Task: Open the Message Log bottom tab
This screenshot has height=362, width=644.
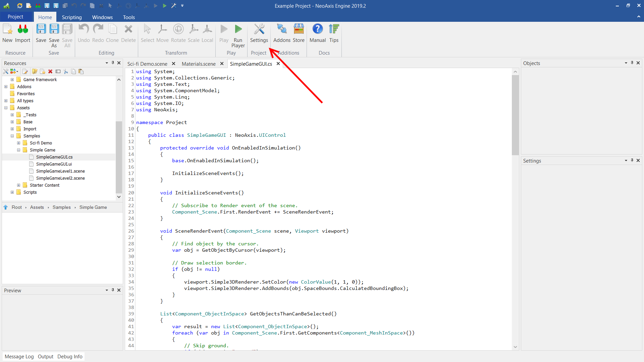Action: coord(19,356)
